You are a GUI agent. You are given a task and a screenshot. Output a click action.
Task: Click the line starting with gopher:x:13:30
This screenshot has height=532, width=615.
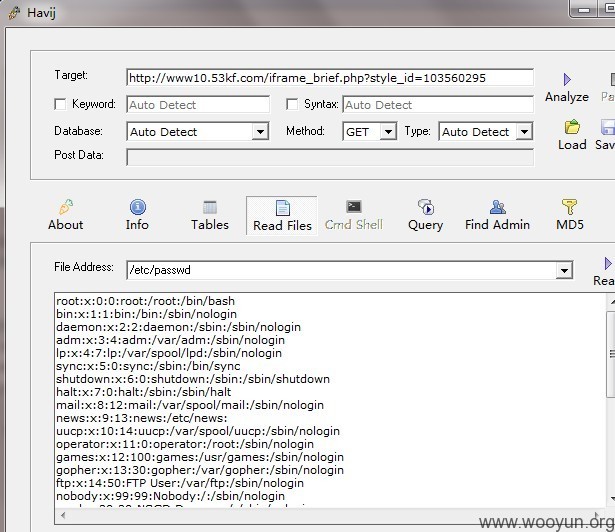pyautogui.click(x=200, y=470)
